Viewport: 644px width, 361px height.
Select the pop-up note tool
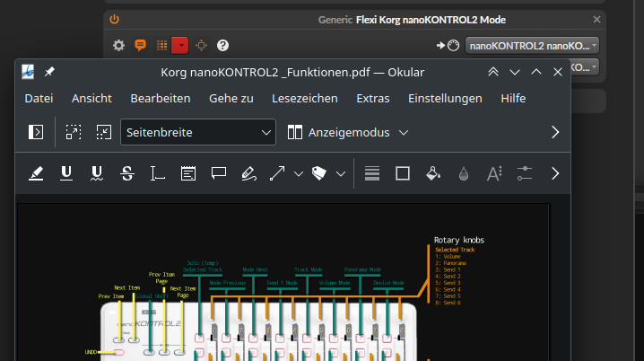coord(219,173)
